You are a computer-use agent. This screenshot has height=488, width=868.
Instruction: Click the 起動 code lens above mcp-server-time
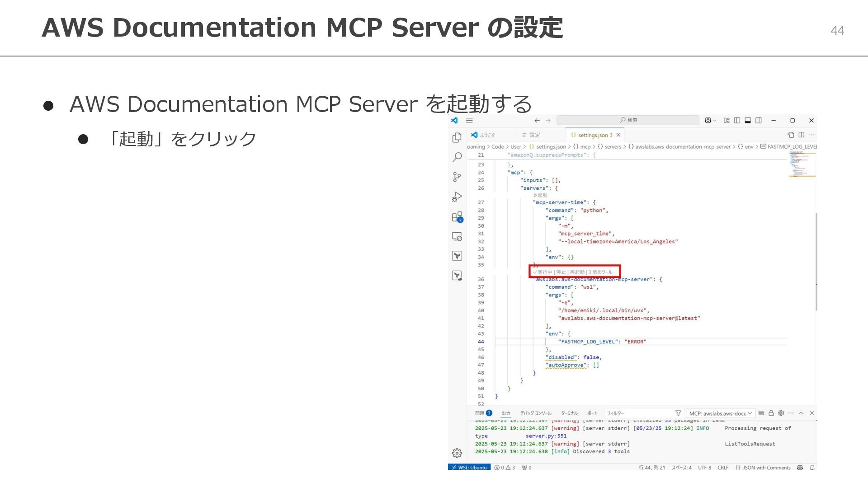(540, 195)
